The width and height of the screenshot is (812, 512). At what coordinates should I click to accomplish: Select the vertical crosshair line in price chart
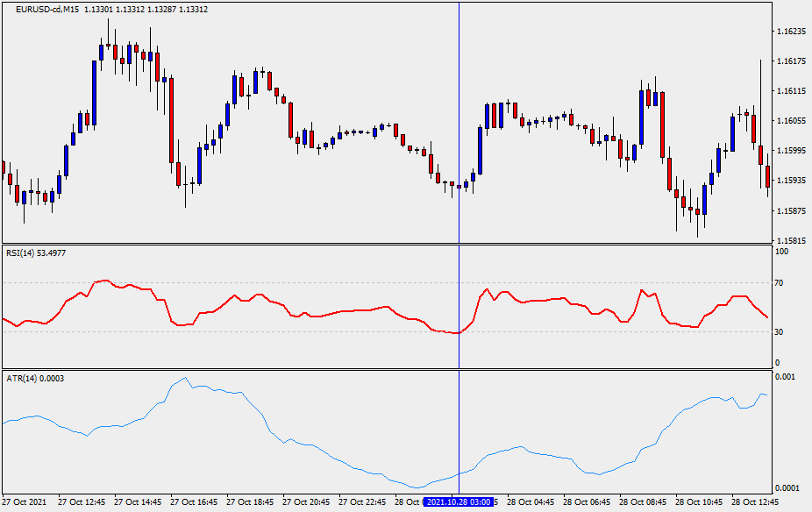pyautogui.click(x=459, y=123)
